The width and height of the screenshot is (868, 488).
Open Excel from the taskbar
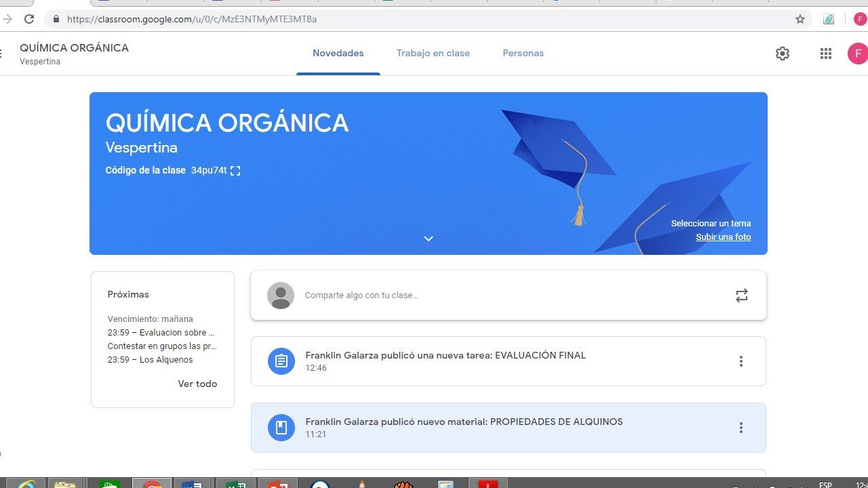pos(235,483)
